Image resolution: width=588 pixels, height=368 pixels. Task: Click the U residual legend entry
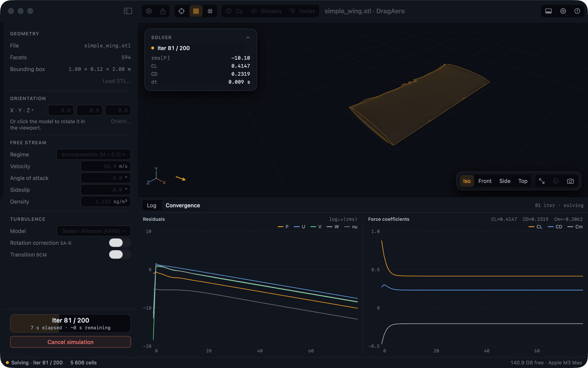coord(299,227)
